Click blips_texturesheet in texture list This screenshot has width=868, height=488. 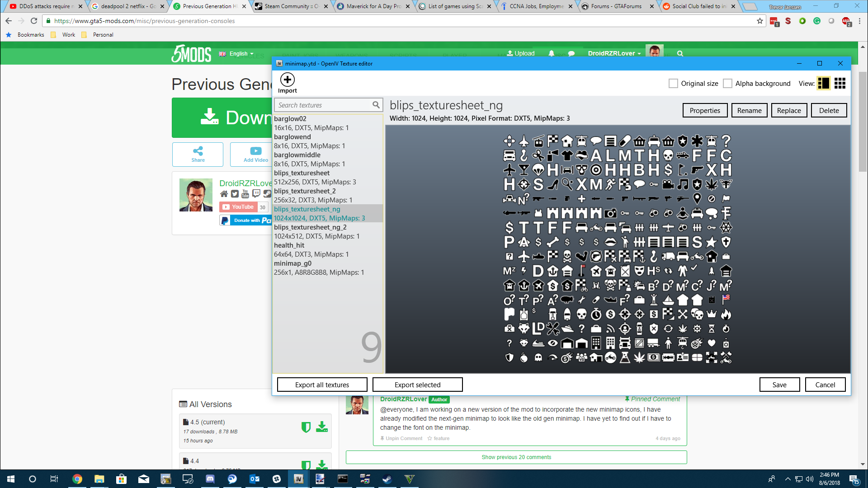302,173
